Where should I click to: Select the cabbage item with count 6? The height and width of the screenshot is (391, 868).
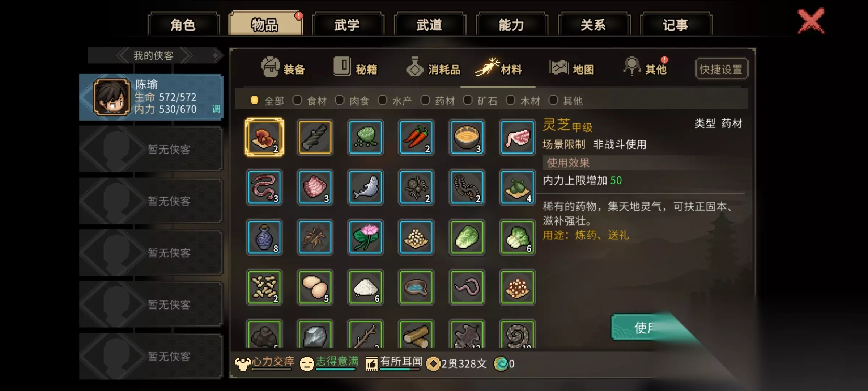click(x=518, y=237)
